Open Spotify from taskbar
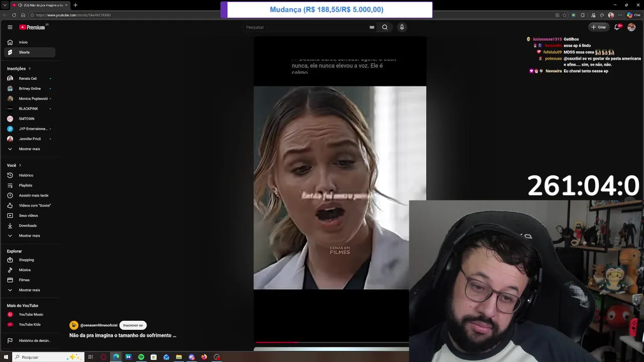644x362 pixels. coord(141,357)
